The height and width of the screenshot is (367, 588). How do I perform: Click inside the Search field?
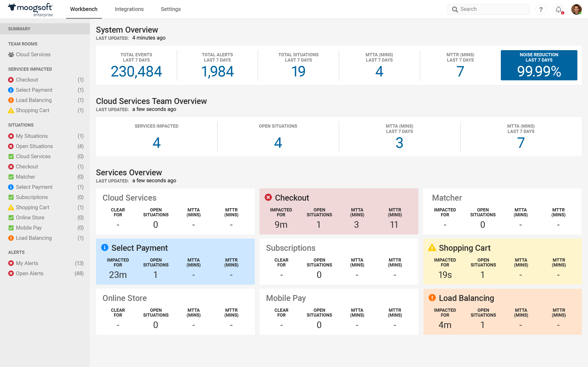pos(488,9)
